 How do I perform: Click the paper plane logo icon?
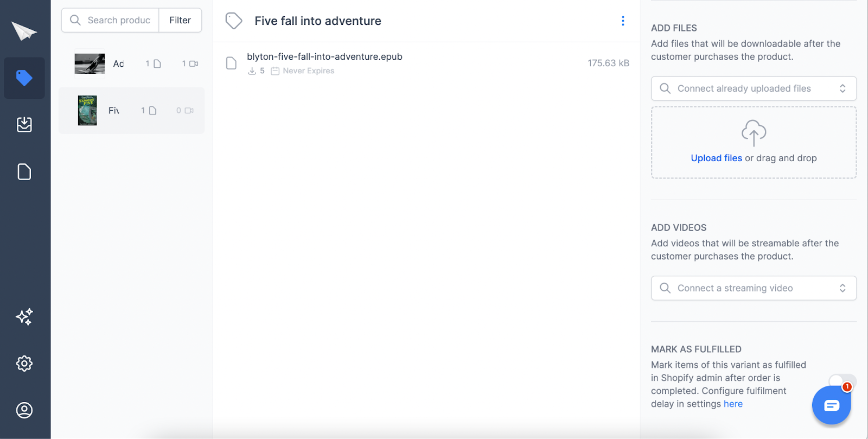tap(24, 31)
